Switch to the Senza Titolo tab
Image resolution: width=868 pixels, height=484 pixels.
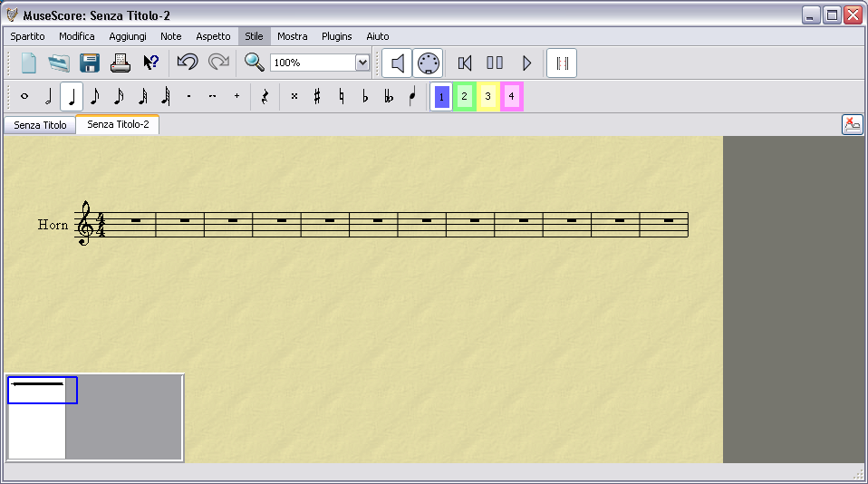40,125
